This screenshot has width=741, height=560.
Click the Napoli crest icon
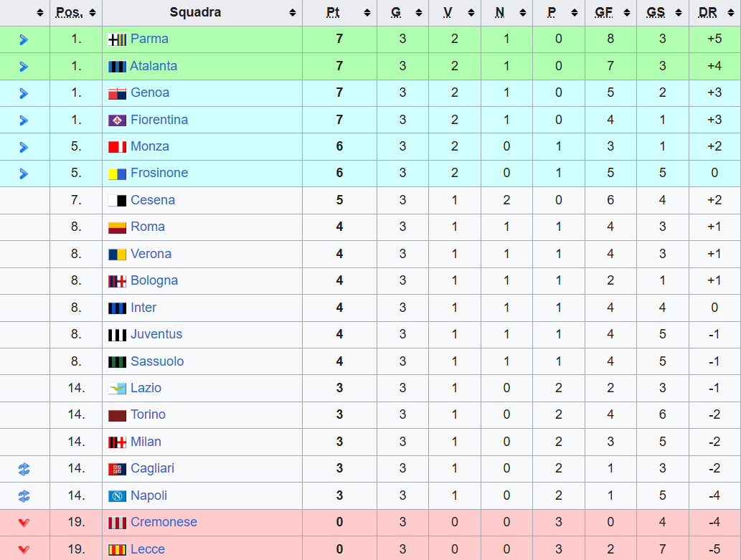[117, 496]
